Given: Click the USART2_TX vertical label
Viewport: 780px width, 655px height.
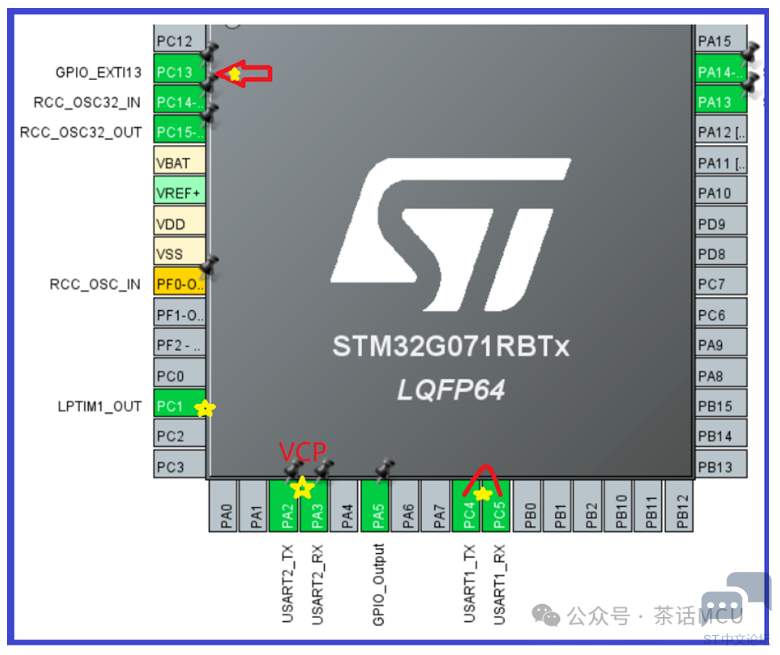Looking at the screenshot, I should pyautogui.click(x=288, y=583).
